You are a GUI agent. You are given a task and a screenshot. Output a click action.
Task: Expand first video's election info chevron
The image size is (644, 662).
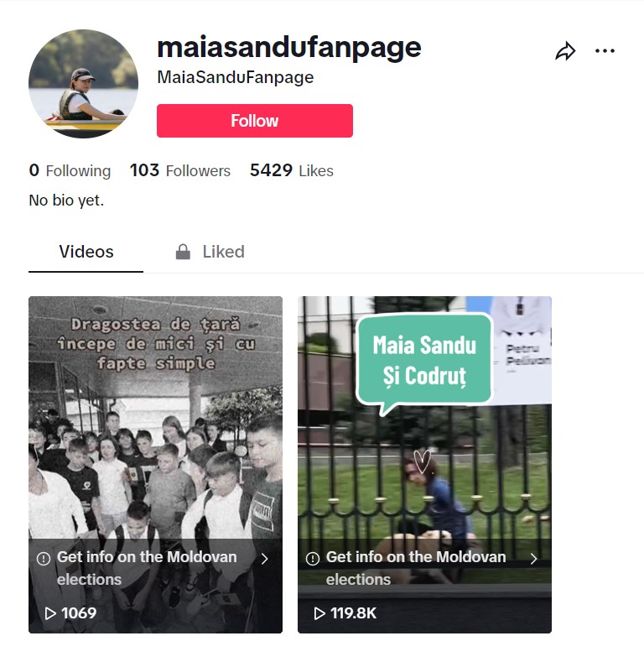(265, 559)
